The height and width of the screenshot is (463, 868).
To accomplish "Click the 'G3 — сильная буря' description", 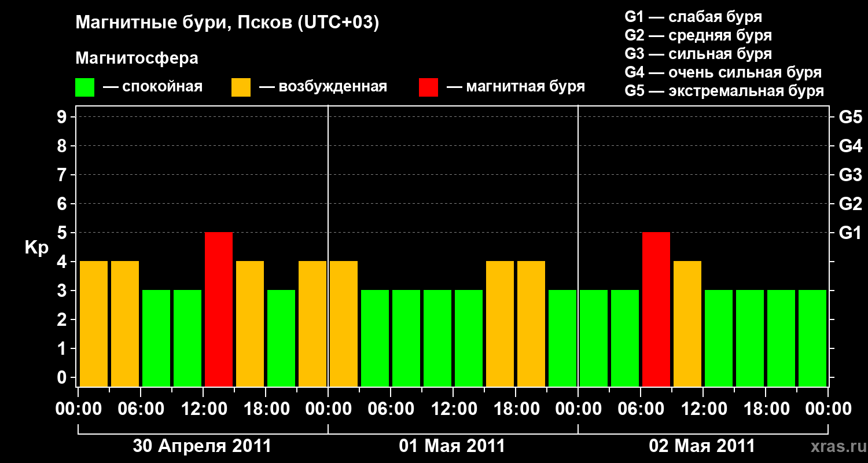I will point(698,54).
